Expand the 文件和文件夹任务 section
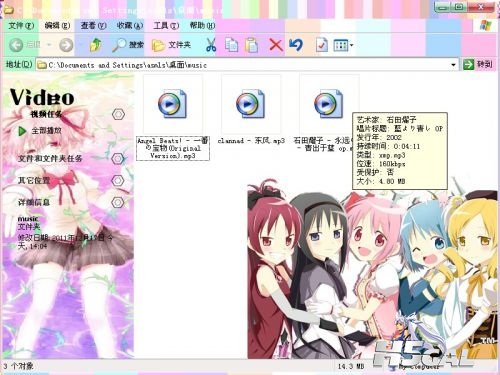 tap(118, 159)
